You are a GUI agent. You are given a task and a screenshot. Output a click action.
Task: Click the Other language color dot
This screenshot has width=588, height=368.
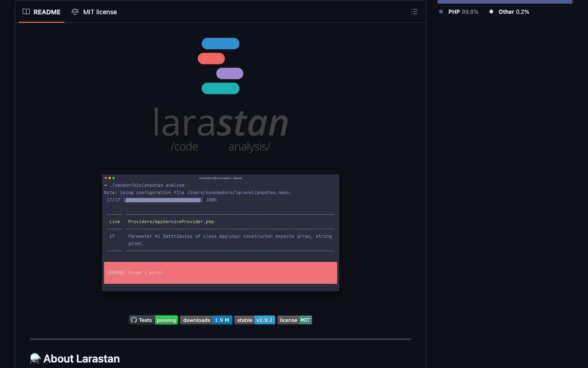pyautogui.click(x=491, y=12)
